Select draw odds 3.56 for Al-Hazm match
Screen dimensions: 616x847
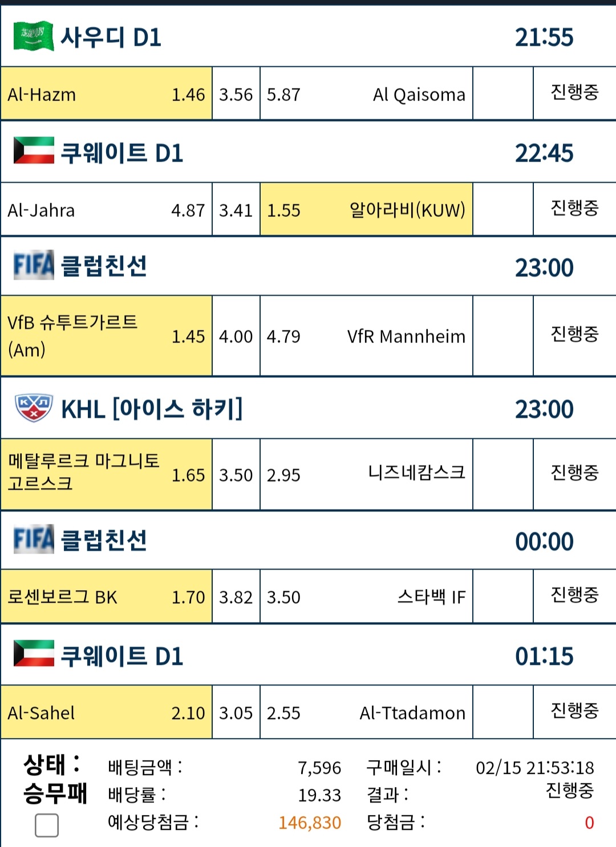coord(236,94)
